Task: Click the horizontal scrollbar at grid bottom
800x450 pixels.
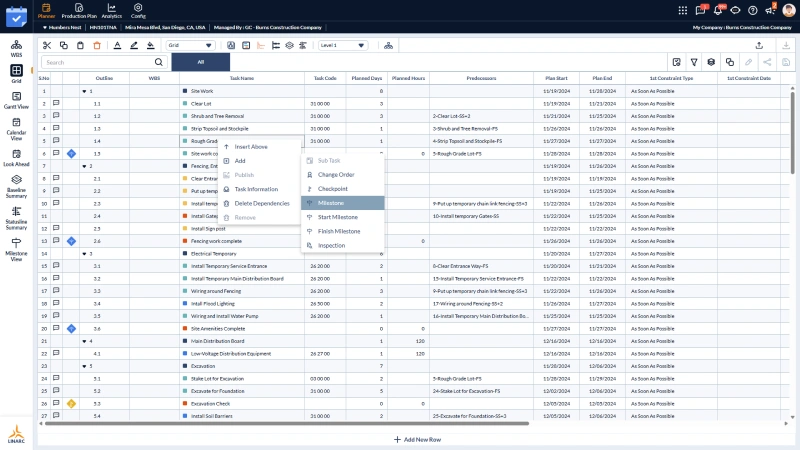Action: click(x=287, y=423)
